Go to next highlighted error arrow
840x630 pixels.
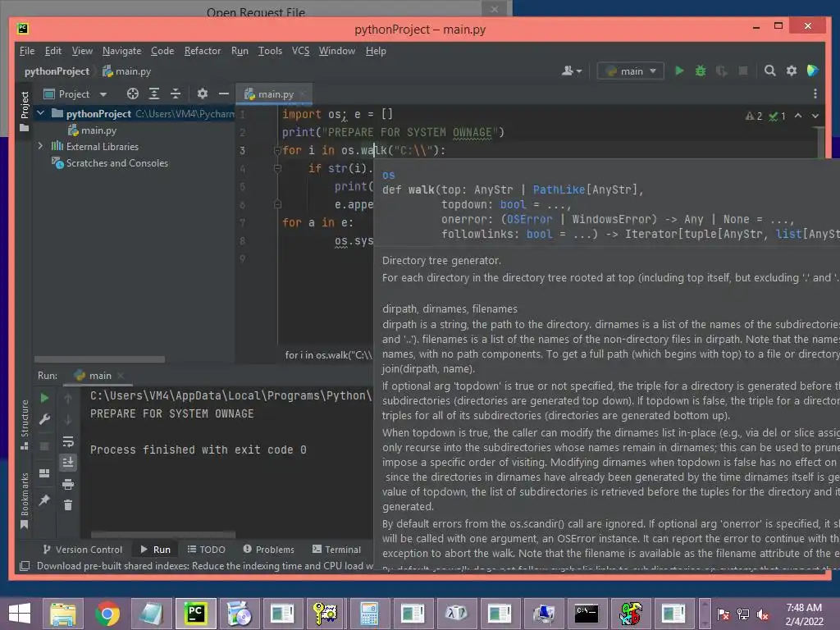pos(815,116)
